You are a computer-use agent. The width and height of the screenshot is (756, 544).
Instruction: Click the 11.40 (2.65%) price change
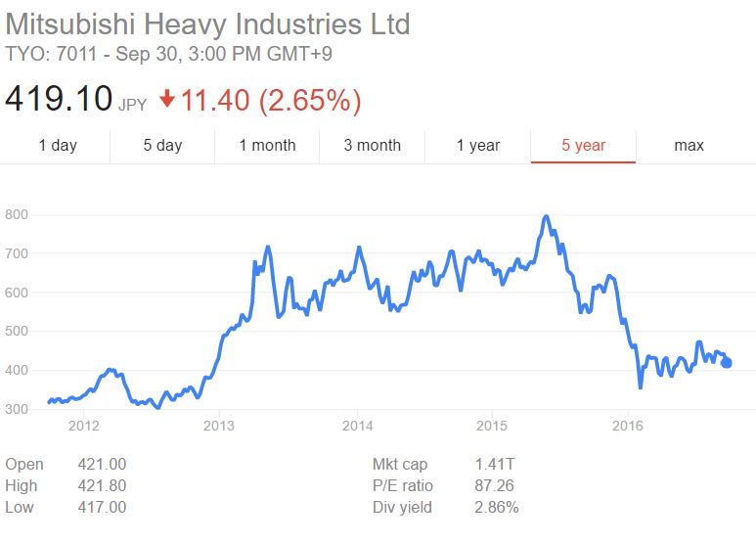click(270, 99)
